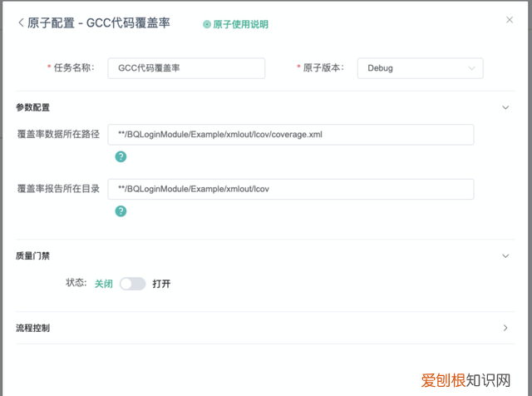The height and width of the screenshot is (396, 532).
Task: Collapse the 质量门禁 section chevron
Action: [x=505, y=256]
